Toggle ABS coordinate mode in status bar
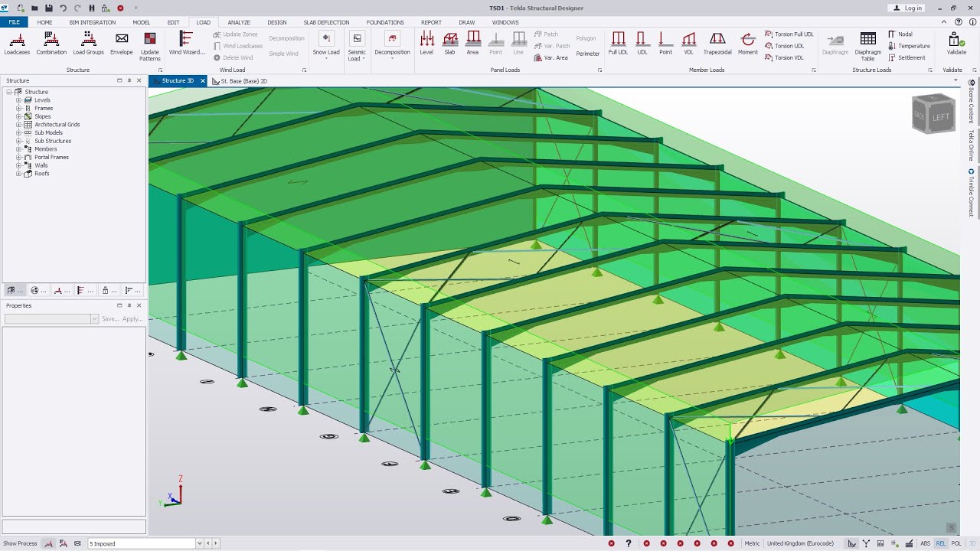 pos(925,543)
